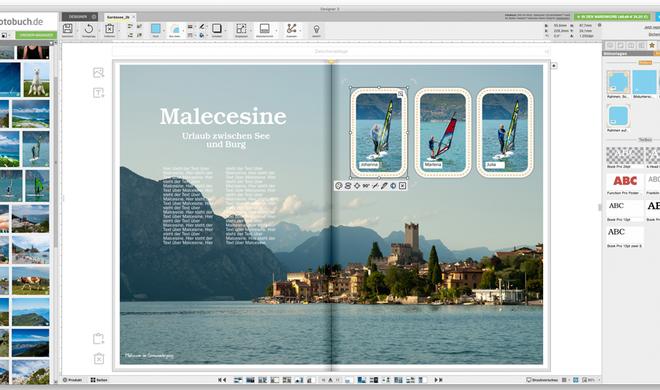Open the Seiten tab at bottom left
This screenshot has width=660, height=390.
(99, 380)
